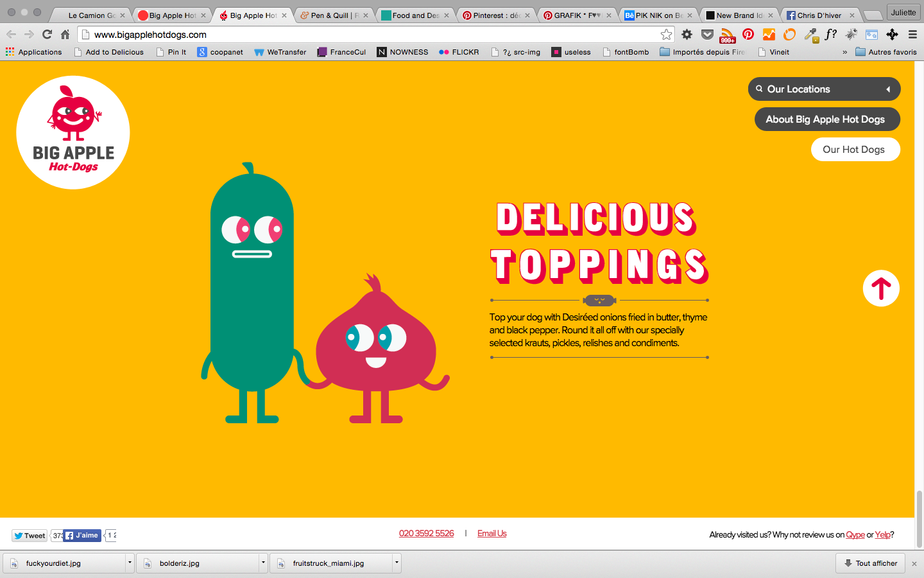Show hidden bookmarks via the chevron
The image size is (924, 578).
(844, 52)
